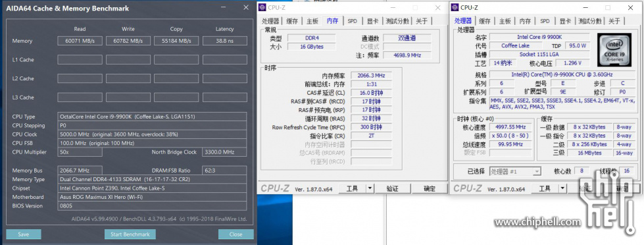Click 确定 button in CPU-Z memory window

coord(429,188)
